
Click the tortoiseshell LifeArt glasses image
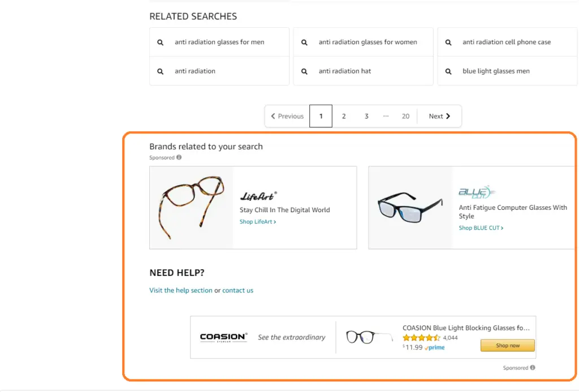[x=191, y=207]
